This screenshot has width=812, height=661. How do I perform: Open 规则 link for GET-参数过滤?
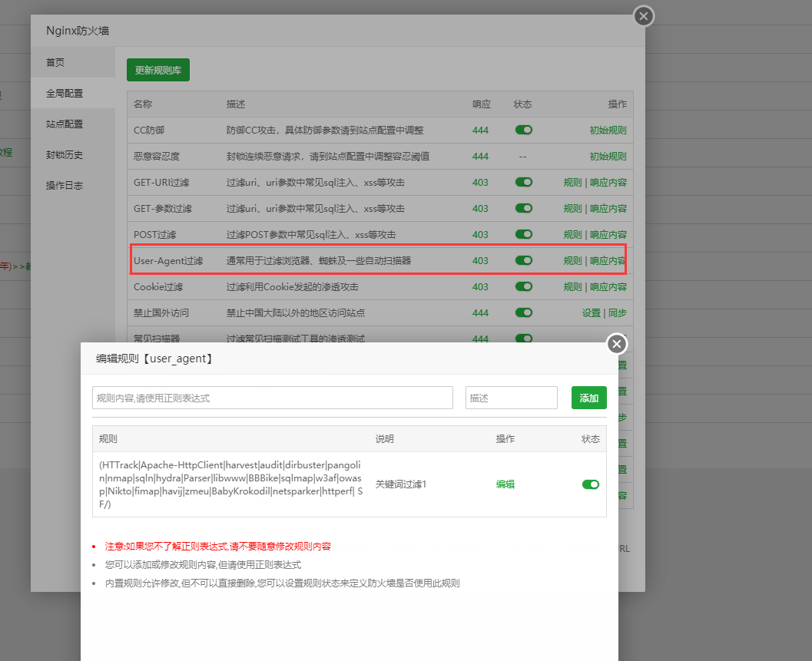(x=573, y=209)
